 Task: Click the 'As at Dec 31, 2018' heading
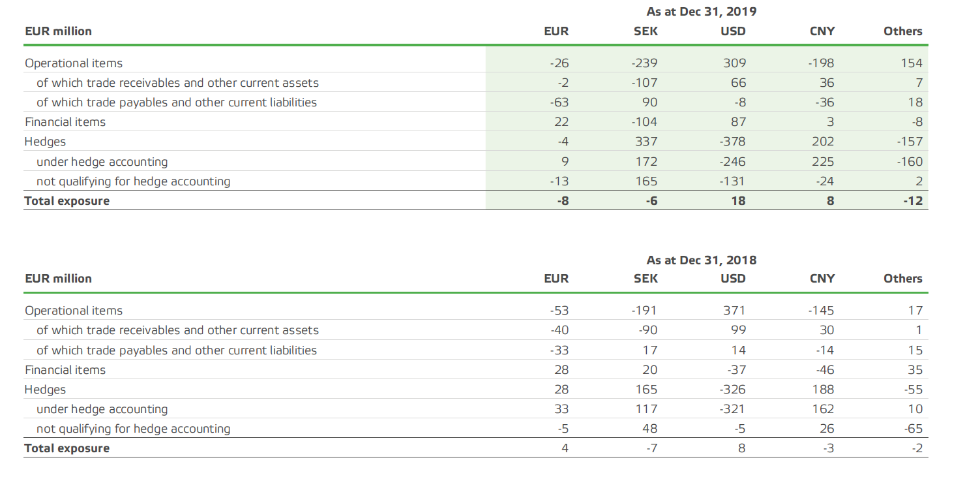tap(702, 260)
